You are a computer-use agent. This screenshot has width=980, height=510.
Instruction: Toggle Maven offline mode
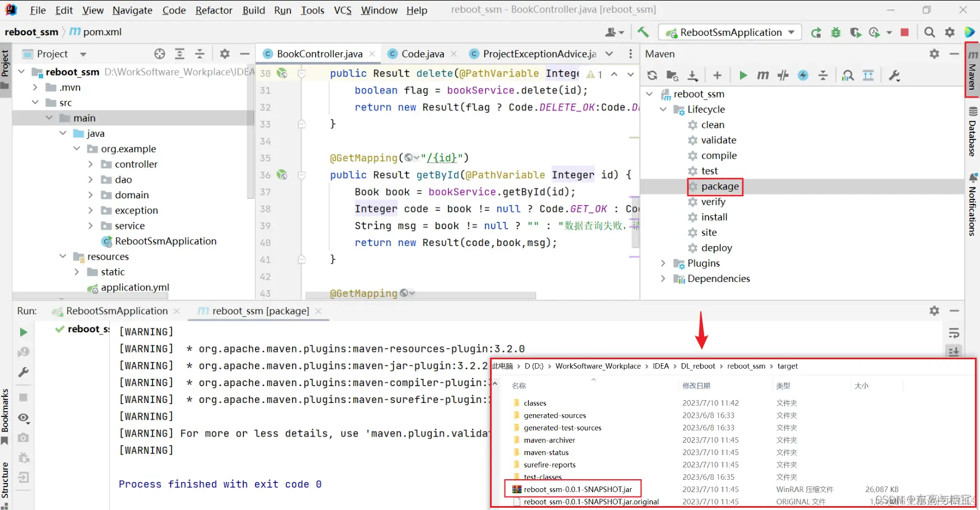[783, 75]
